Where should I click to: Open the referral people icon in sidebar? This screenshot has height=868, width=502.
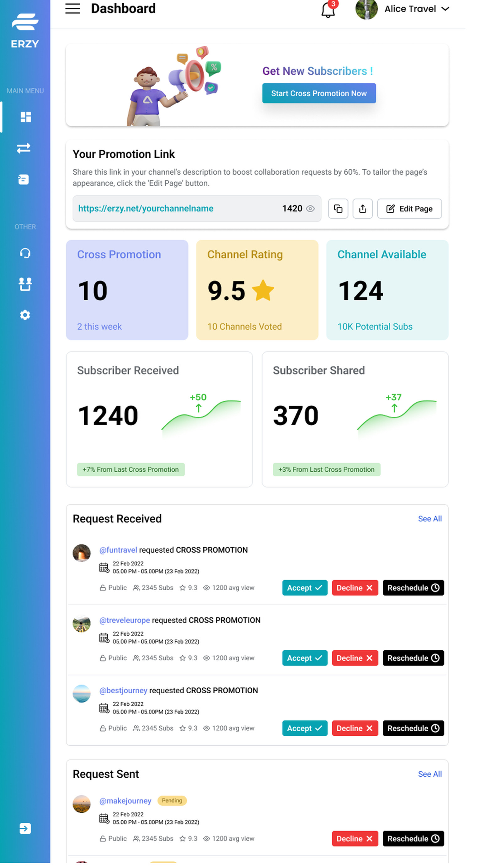(x=25, y=284)
